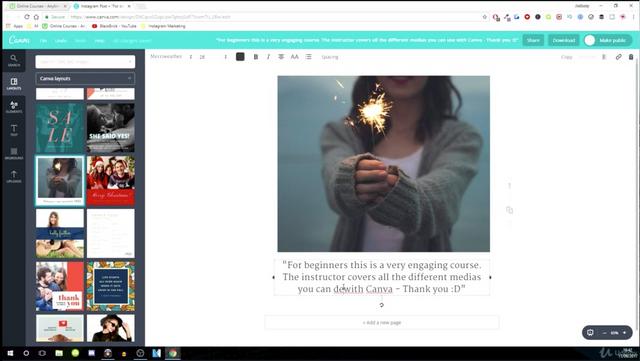
Task: Open the Text panel in sidebar
Action: [14, 130]
